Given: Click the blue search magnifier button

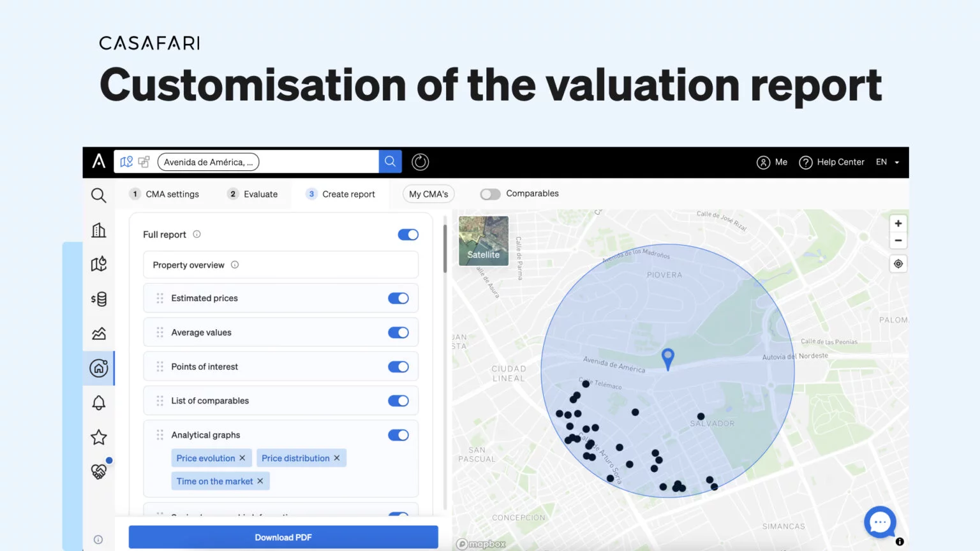Looking at the screenshot, I should pos(390,162).
